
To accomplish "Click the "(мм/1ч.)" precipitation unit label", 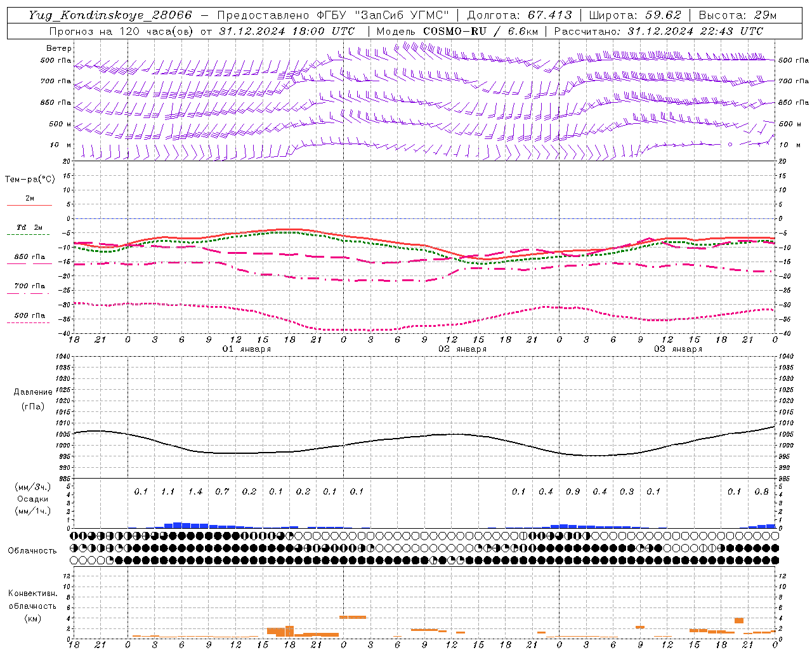I will pos(33,511).
